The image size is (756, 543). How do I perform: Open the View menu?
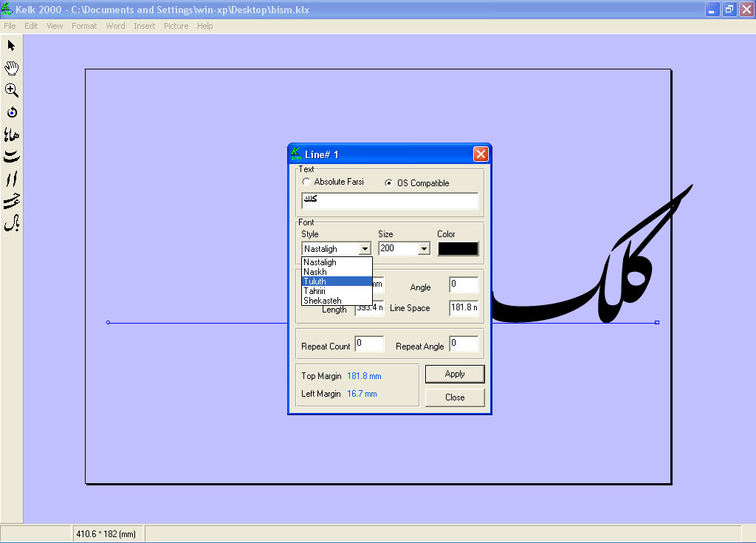pyautogui.click(x=55, y=26)
